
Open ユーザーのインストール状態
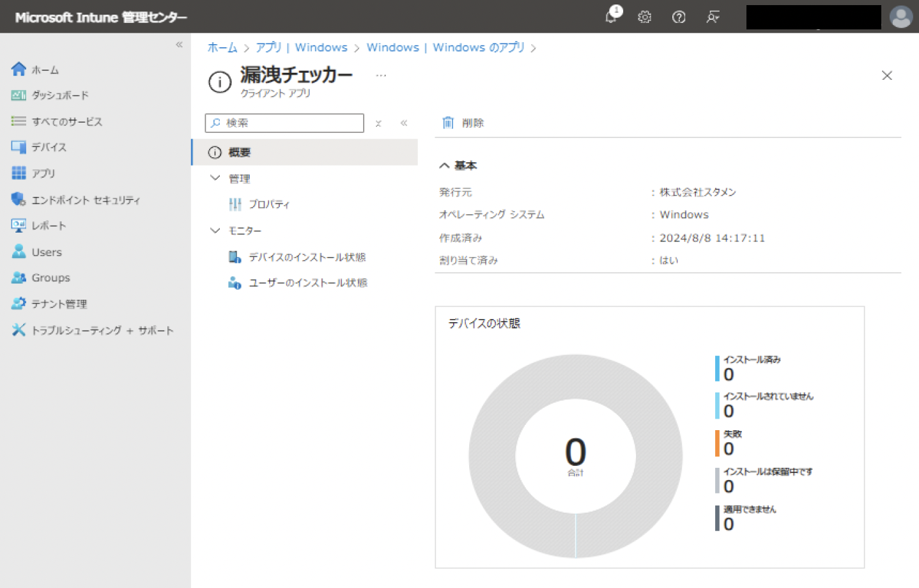(x=308, y=282)
